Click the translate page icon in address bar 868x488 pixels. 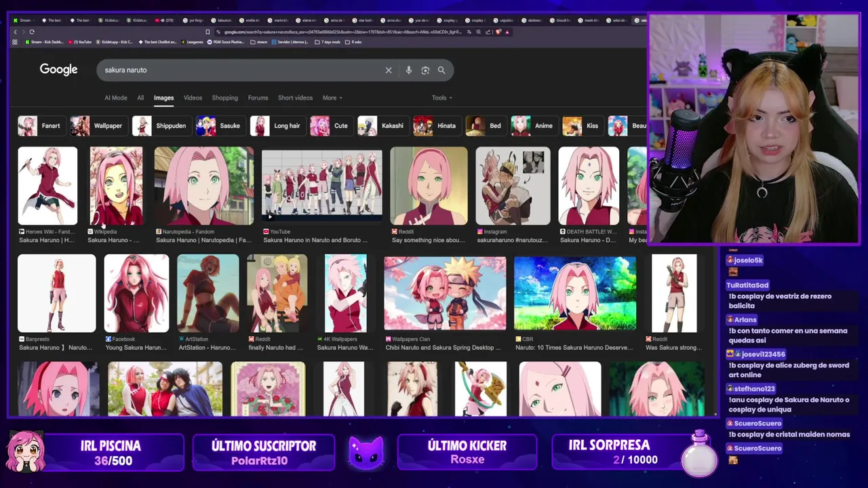point(469,32)
